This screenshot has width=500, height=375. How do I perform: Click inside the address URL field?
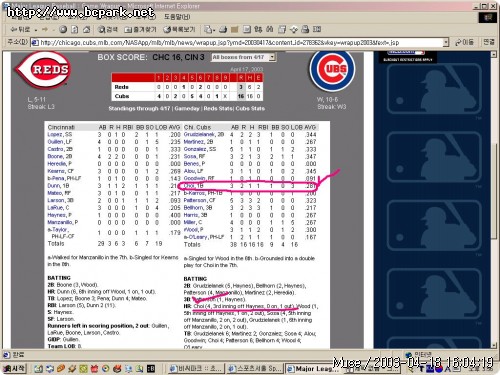(x=237, y=42)
